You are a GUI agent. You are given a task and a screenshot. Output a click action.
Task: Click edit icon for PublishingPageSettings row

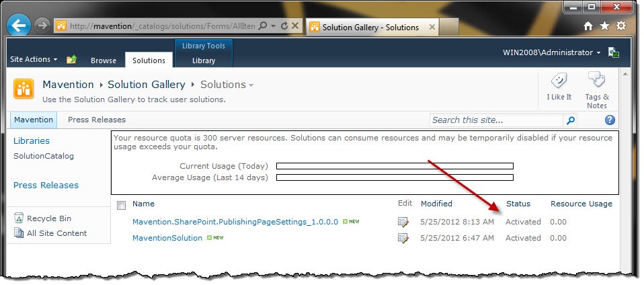pyautogui.click(x=403, y=222)
